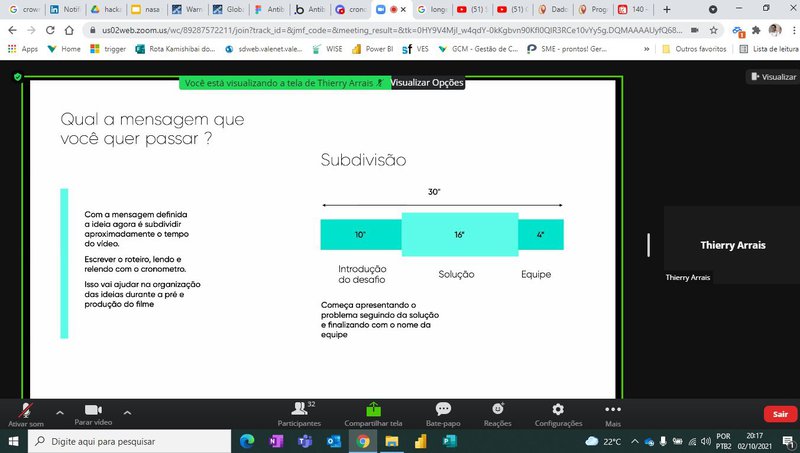Switch to the hack Drive tab
800x453 pixels.
106,9
